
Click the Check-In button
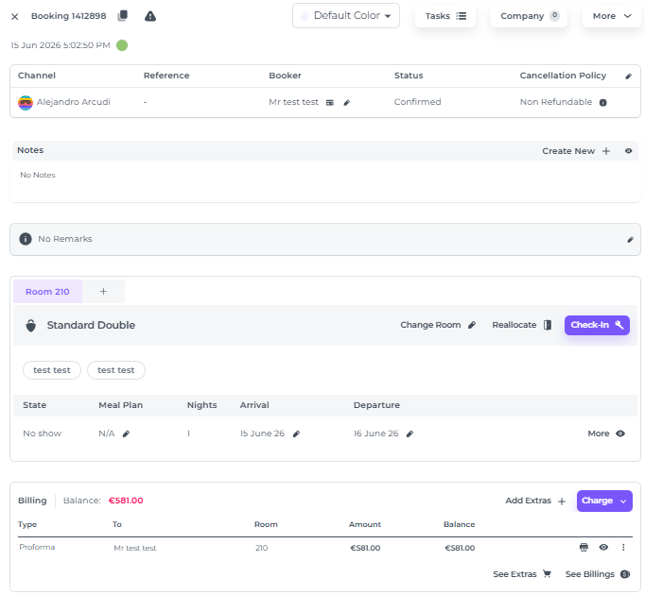click(x=597, y=325)
